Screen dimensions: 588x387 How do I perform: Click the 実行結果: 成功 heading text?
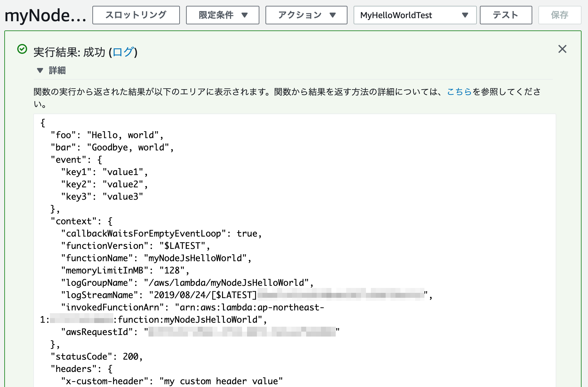click(69, 52)
